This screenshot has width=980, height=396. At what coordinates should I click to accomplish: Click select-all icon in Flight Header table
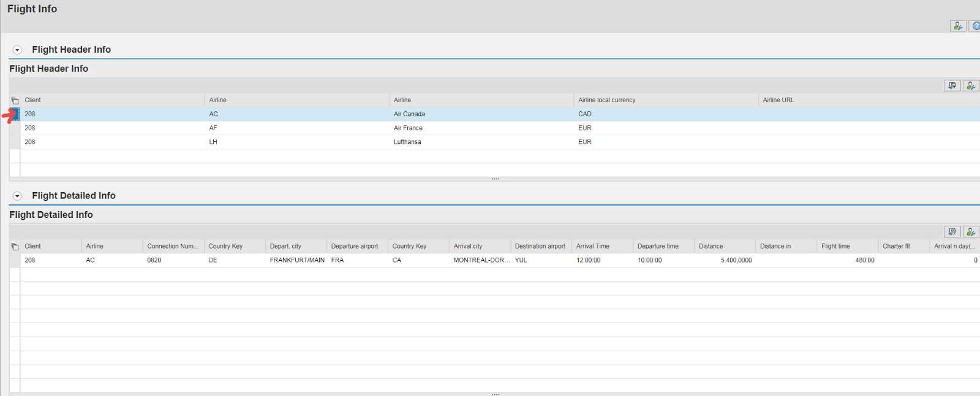click(x=15, y=100)
